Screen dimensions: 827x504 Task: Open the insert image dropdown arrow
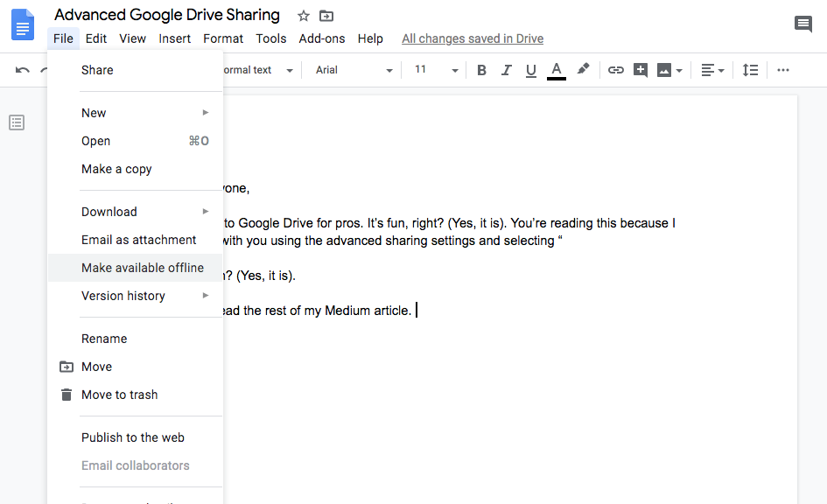point(679,71)
